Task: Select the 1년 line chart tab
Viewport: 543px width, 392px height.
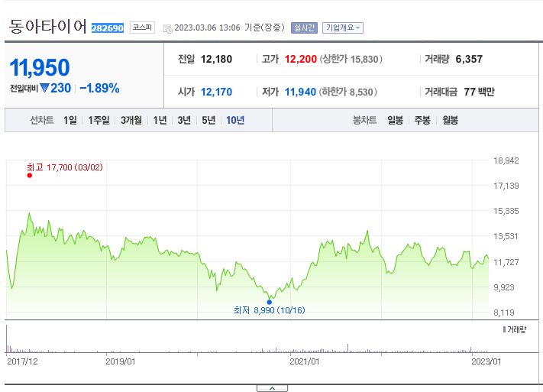Action: 160,120
